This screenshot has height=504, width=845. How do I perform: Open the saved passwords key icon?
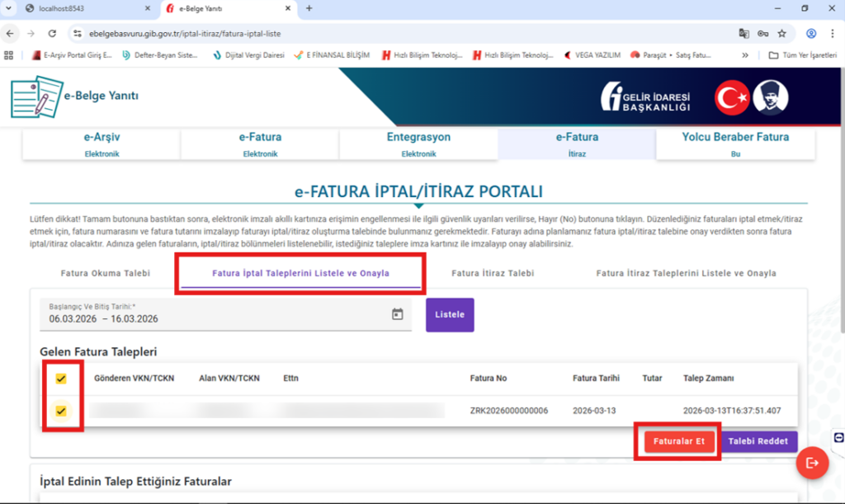[x=762, y=33]
